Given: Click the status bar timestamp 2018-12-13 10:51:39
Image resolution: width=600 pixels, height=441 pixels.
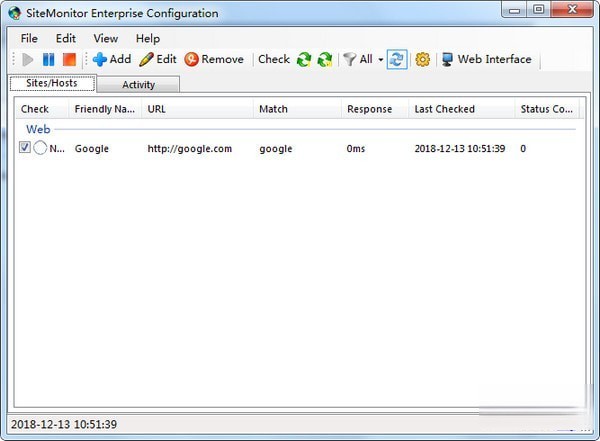Looking at the screenshot, I should tap(64, 425).
